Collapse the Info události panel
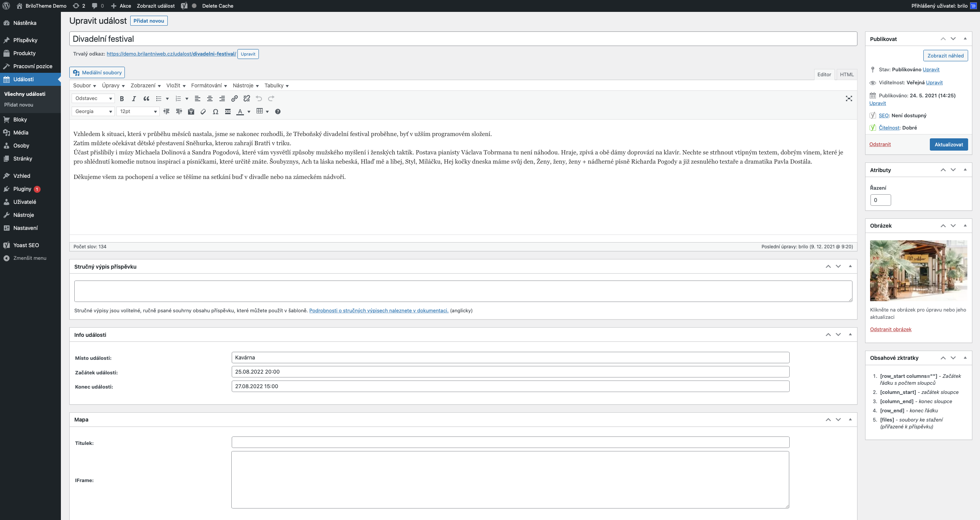Viewport: 980px width, 520px height. coord(850,335)
